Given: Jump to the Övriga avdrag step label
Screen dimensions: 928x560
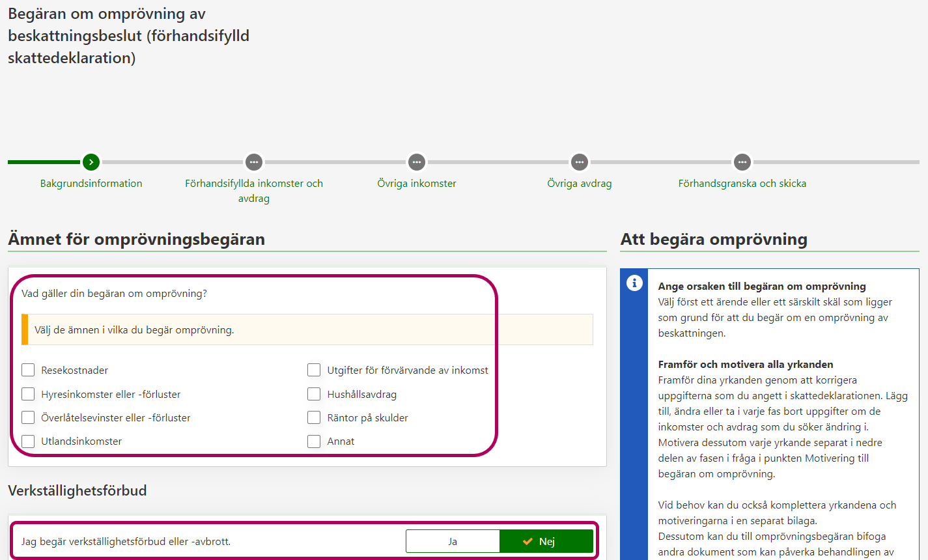Looking at the screenshot, I should point(580,184).
